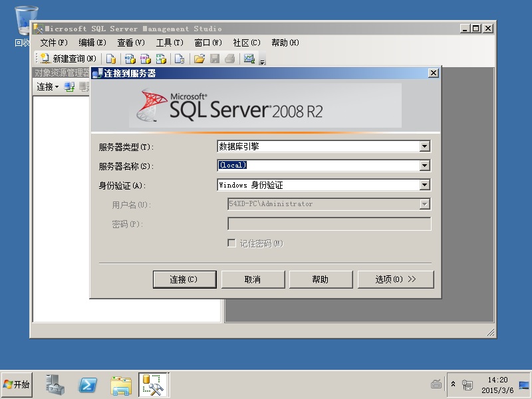Click the Connect (连接) button in the dialog
Viewport: 532px width, 399px height.
(184, 279)
